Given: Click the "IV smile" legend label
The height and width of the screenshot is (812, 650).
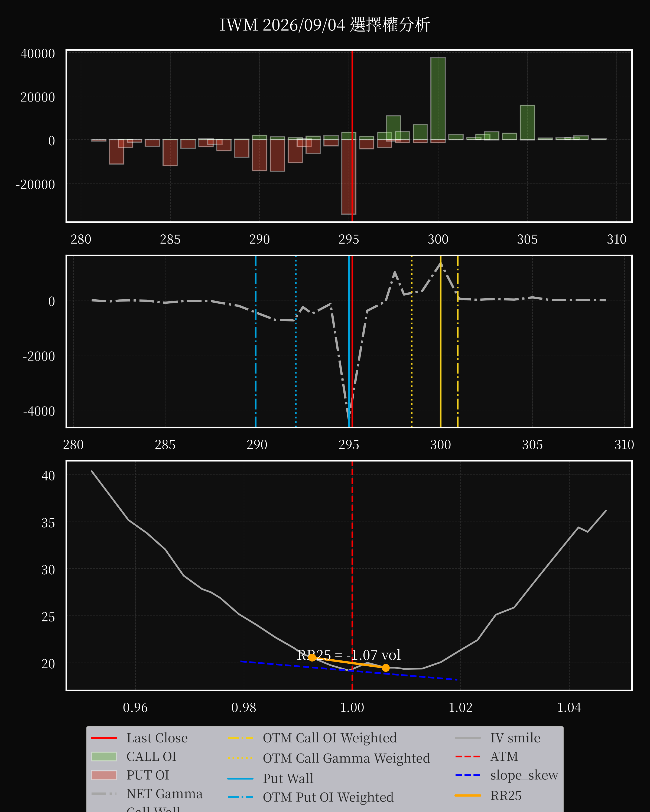Looking at the screenshot, I should click(515, 738).
